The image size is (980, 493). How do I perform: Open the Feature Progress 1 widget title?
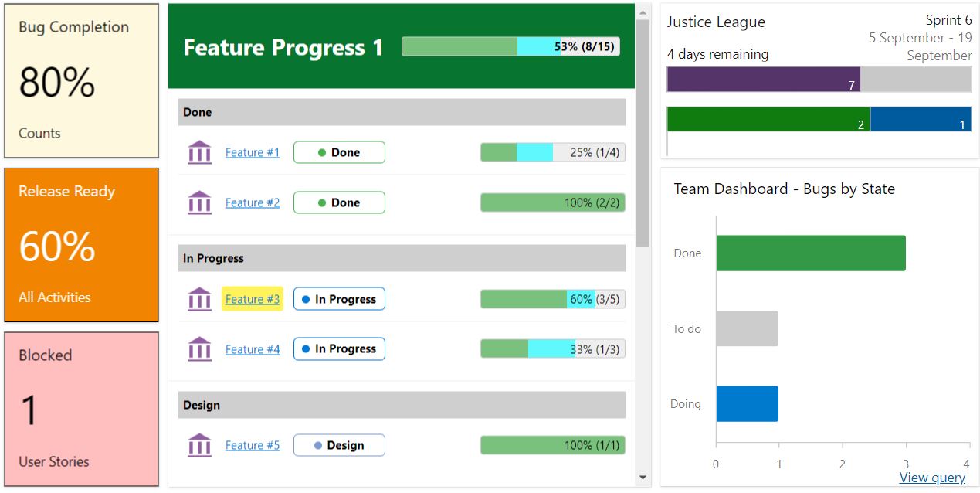(x=282, y=47)
